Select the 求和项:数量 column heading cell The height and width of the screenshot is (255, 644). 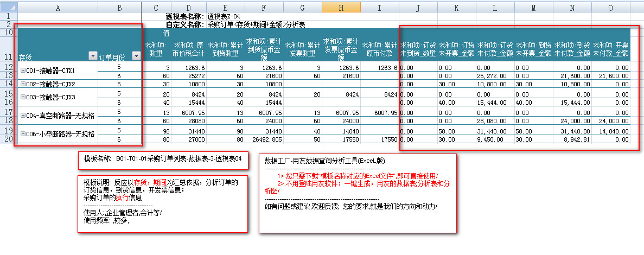pos(156,49)
